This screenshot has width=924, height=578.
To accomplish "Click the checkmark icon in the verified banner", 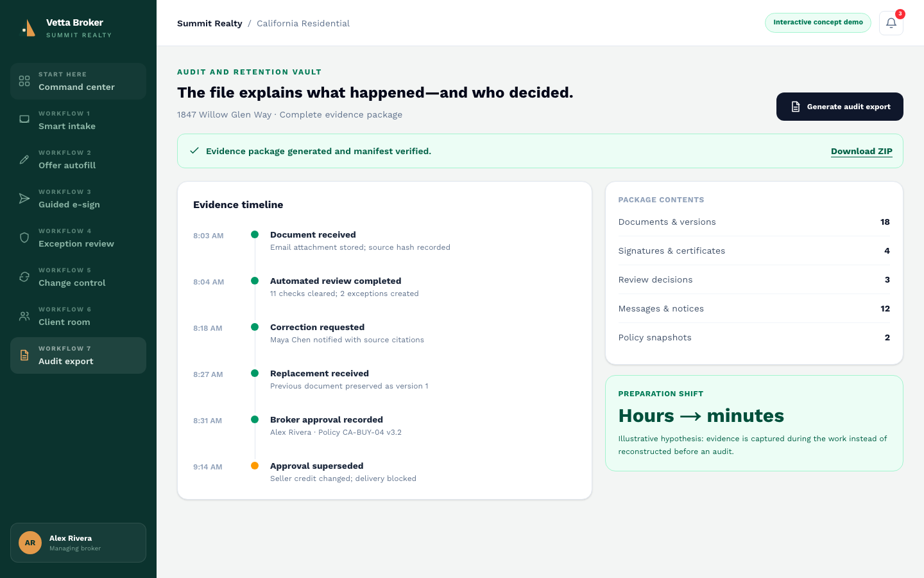I will [x=194, y=151].
